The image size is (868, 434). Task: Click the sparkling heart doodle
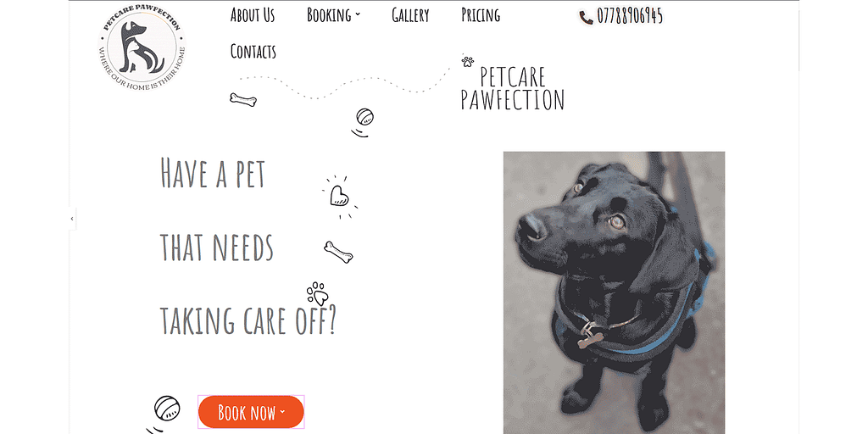[339, 197]
